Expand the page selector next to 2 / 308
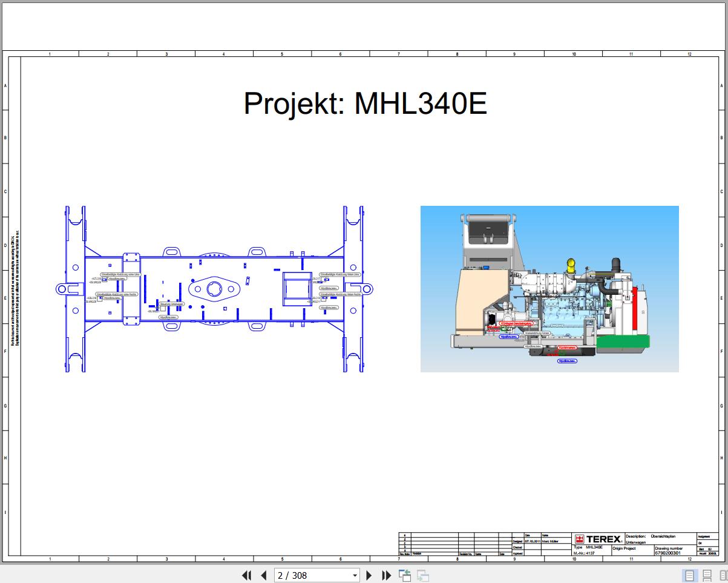 coord(355,575)
